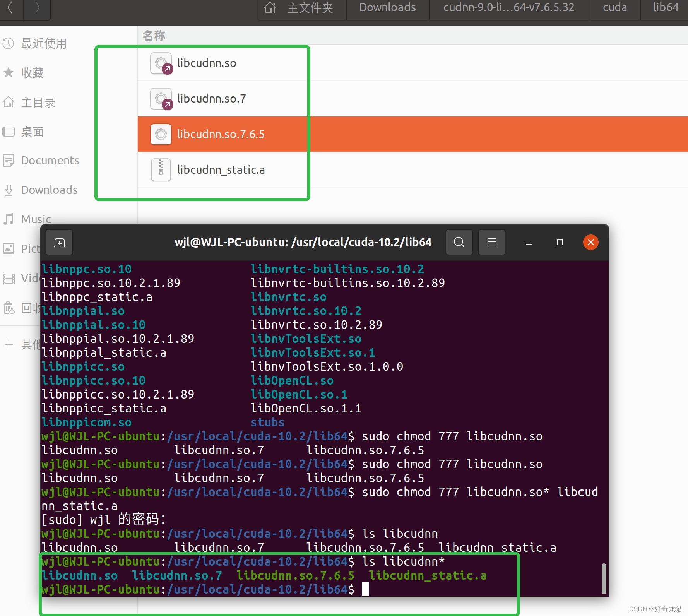Click libnppicom.so in terminal output
The image size is (688, 616).
click(87, 422)
